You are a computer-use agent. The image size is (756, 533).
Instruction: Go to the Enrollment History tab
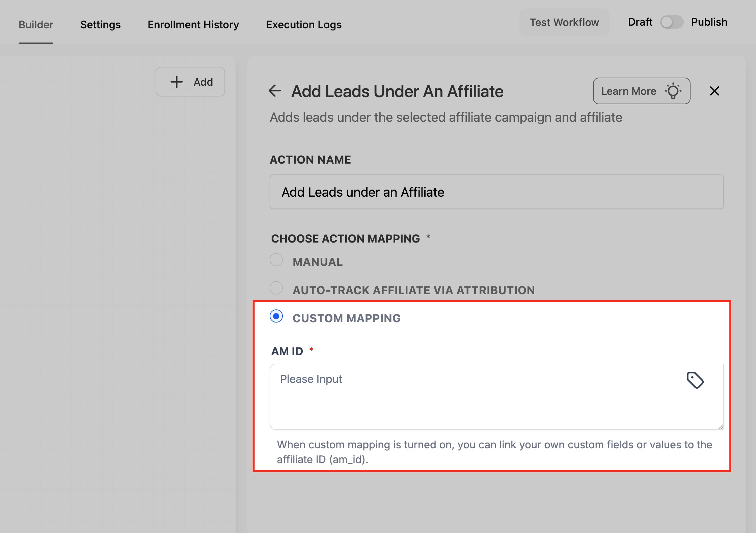[193, 25]
